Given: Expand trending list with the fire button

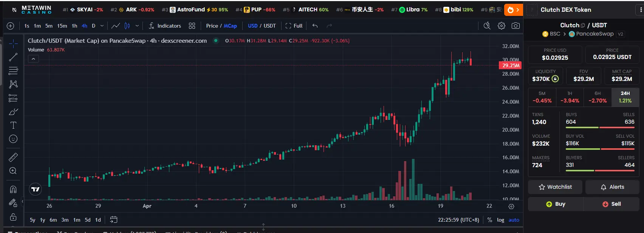Looking at the screenshot, I should [x=513, y=10].
